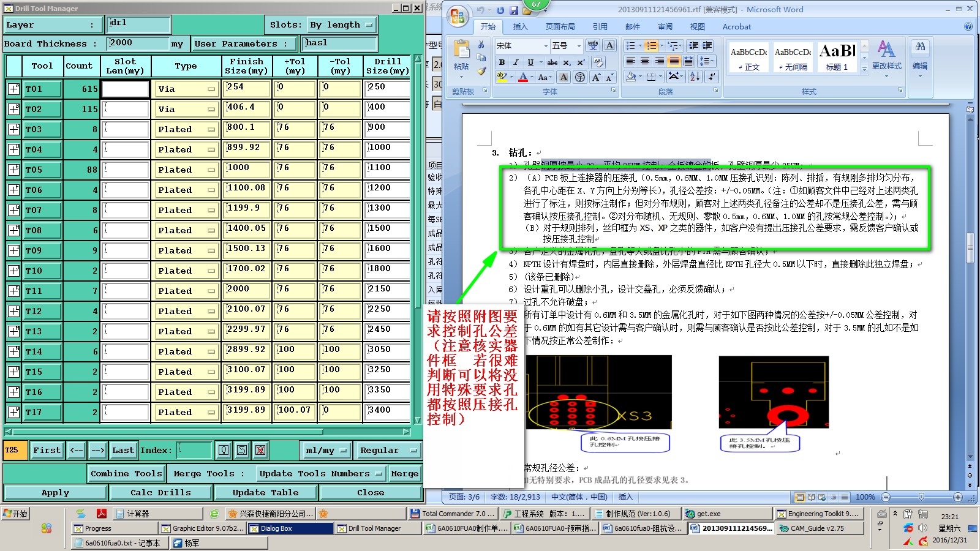Click the Update Table button
Viewport: 980px width, 551px height.
(266, 493)
